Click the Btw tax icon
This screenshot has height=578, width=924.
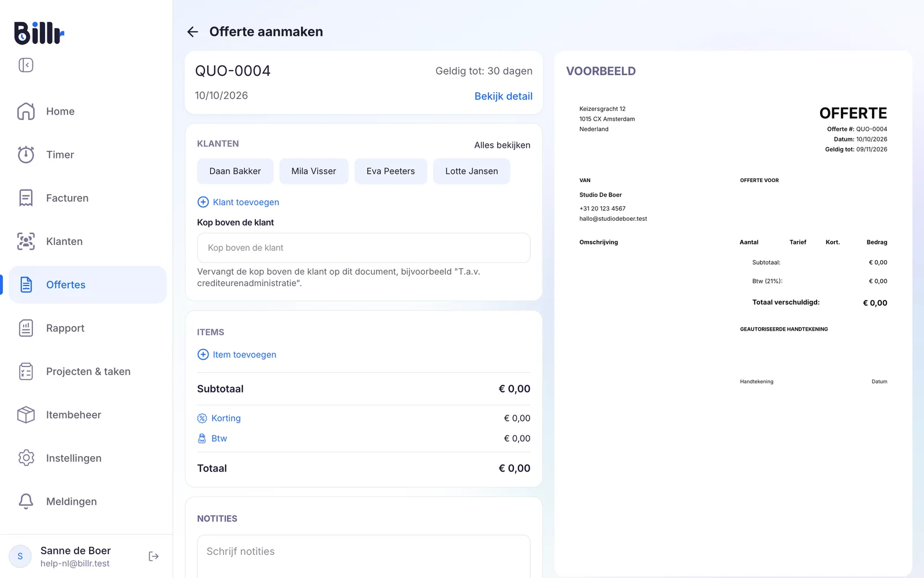(202, 439)
